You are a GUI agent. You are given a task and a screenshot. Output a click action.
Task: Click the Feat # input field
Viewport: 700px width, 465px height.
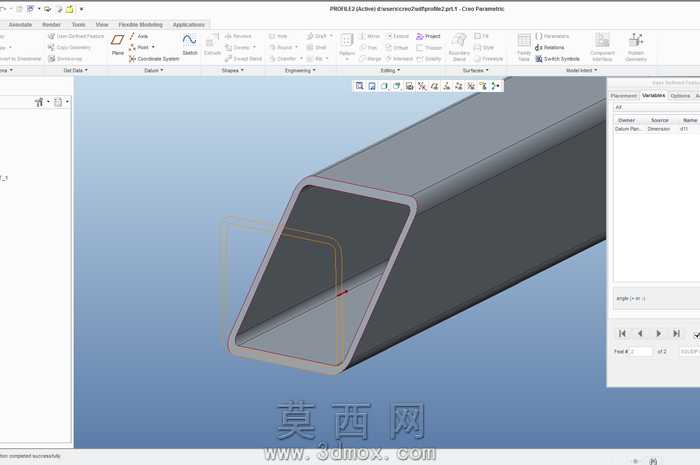641,352
